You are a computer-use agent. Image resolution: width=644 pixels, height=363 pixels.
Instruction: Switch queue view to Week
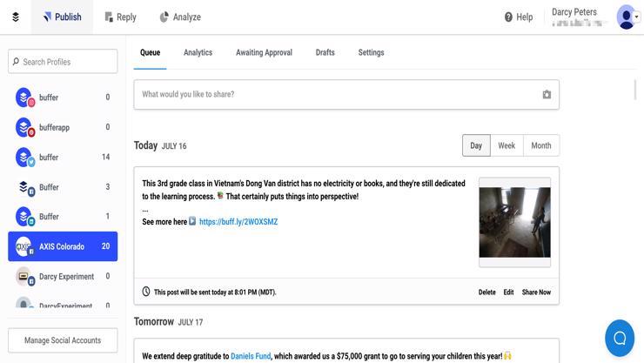(506, 145)
